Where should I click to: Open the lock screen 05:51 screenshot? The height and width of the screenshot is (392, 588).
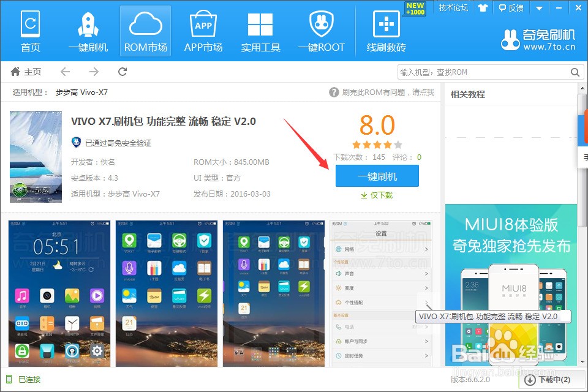coord(59,293)
